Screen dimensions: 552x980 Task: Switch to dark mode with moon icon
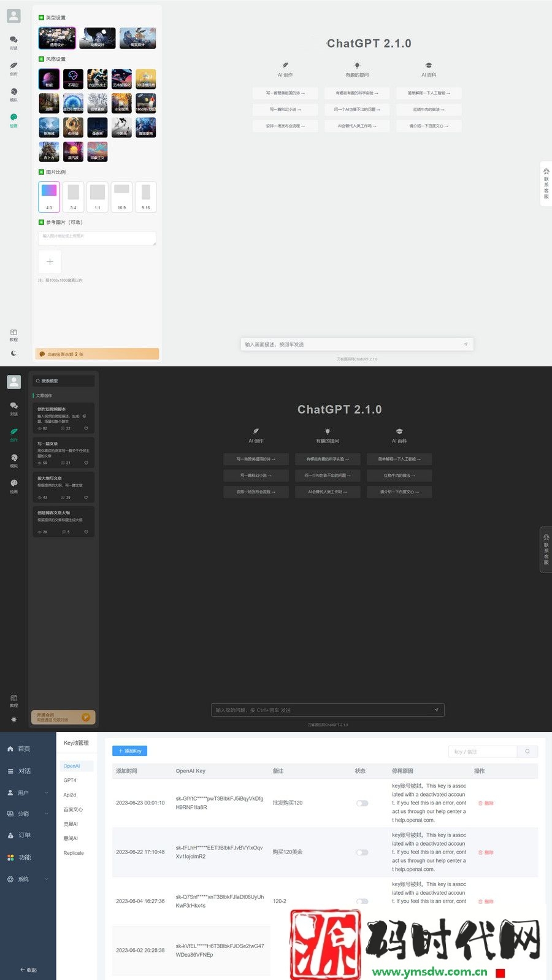click(13, 353)
